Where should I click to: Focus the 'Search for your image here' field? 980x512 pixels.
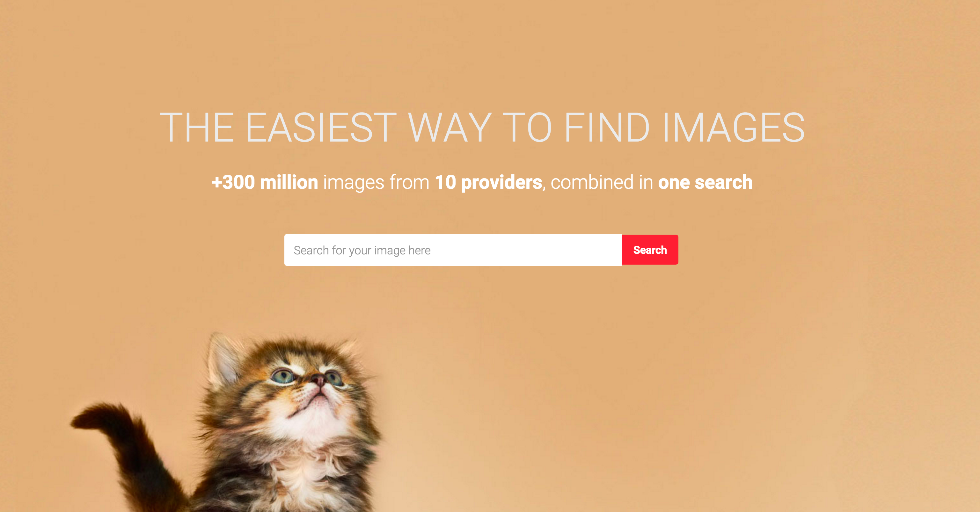point(453,250)
